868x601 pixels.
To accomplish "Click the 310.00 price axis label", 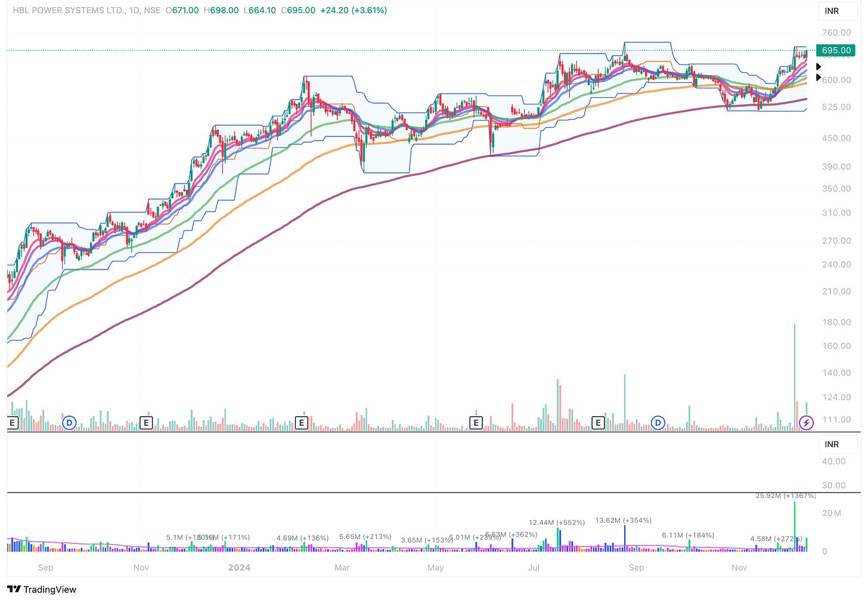I will [x=836, y=213].
